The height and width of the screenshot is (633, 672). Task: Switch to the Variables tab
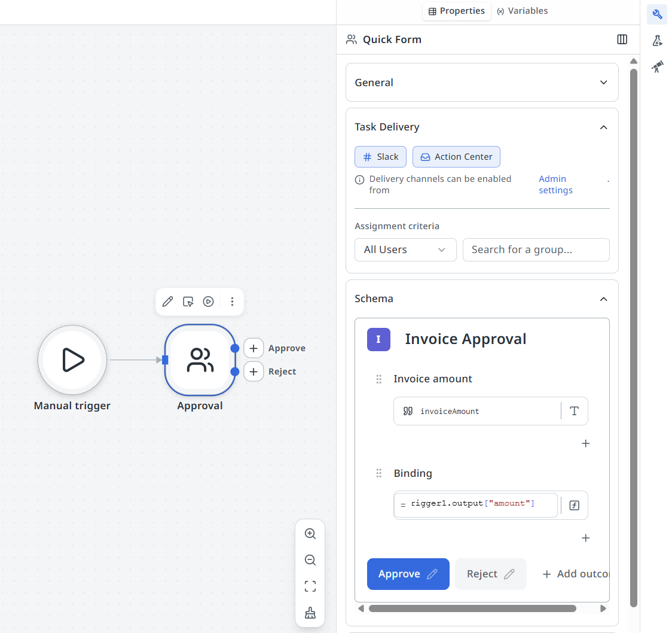pos(523,11)
